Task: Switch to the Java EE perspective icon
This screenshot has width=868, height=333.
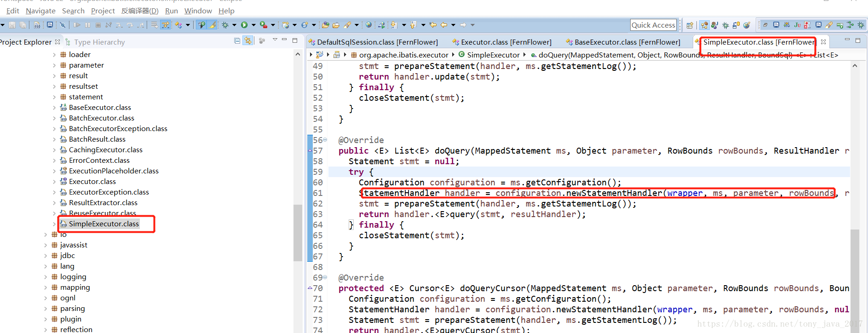Action: click(704, 25)
